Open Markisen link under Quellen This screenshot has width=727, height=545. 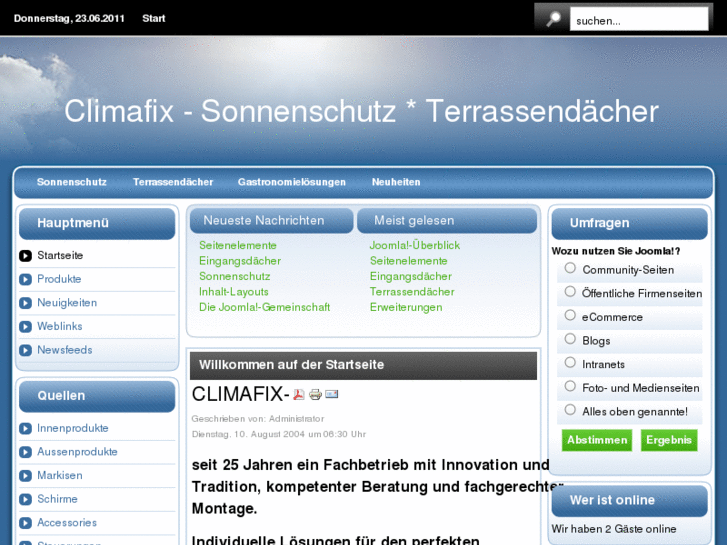(60, 475)
